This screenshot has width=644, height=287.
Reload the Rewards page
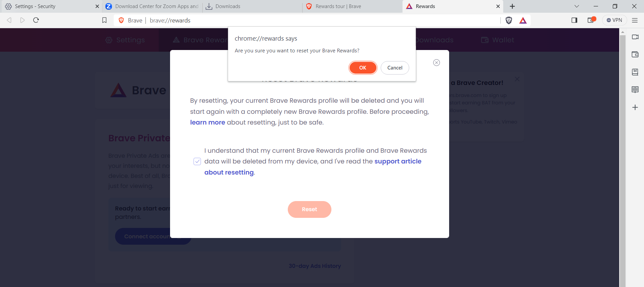(x=36, y=20)
